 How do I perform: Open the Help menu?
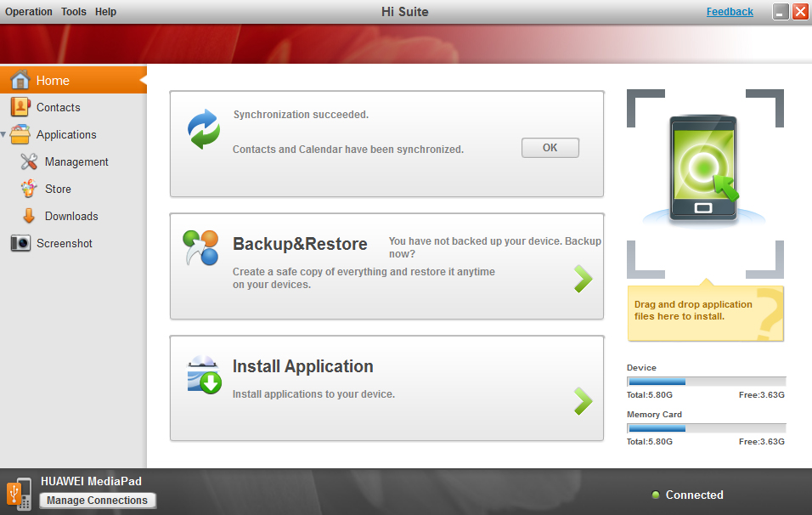tap(106, 12)
